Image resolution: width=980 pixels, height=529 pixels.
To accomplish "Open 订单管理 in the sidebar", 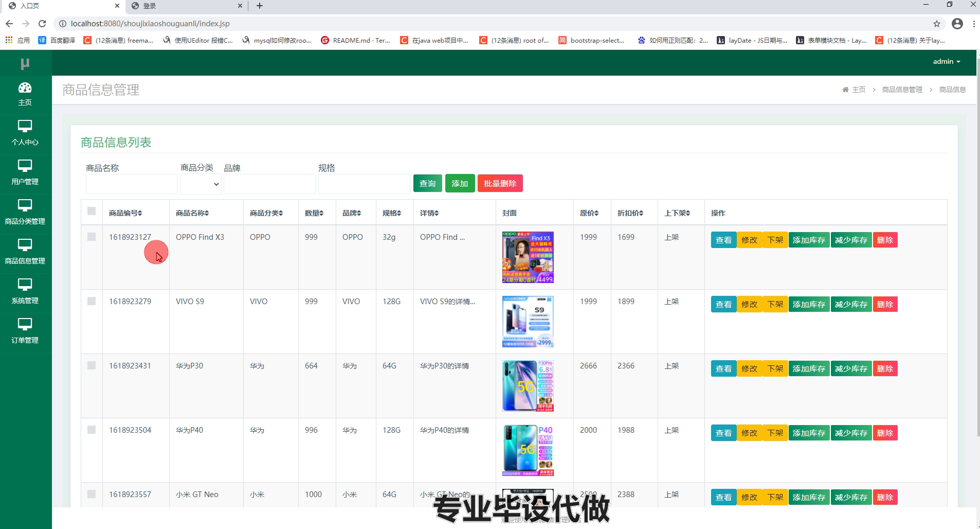I will (x=25, y=331).
